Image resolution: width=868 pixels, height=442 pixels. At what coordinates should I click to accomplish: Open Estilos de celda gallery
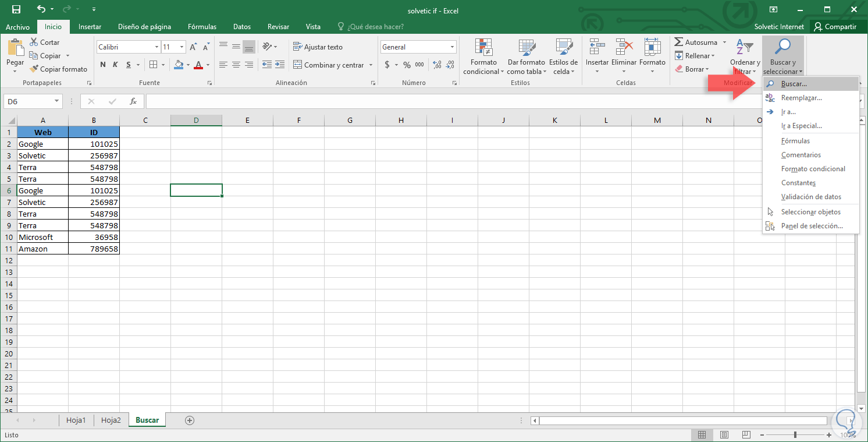click(563, 56)
